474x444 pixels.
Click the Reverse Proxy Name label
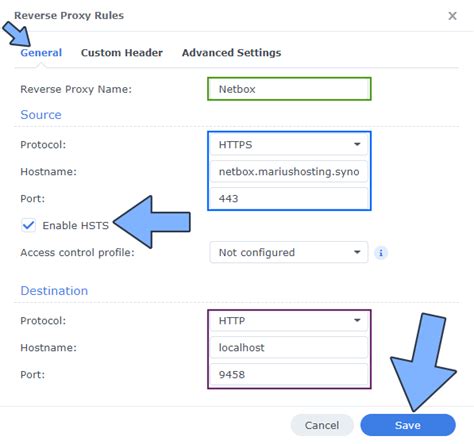(x=76, y=89)
